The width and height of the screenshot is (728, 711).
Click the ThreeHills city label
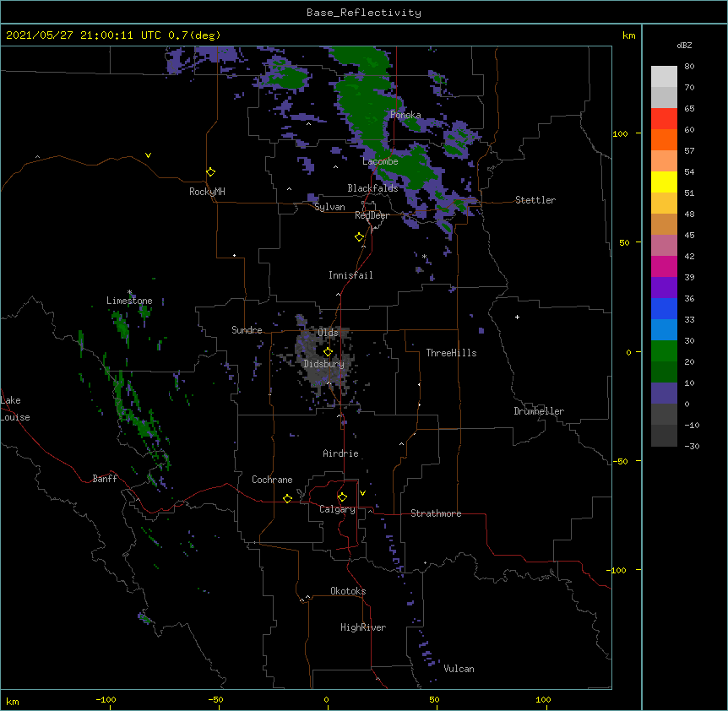tap(451, 353)
